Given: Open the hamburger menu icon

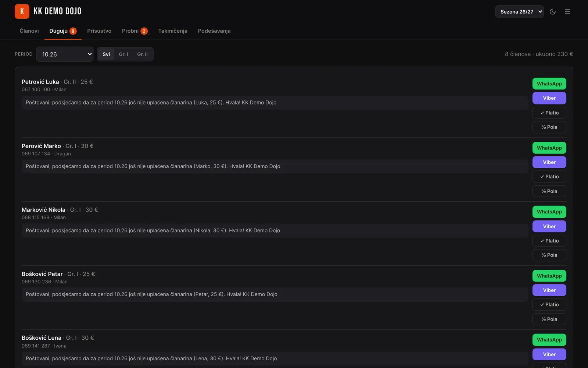Looking at the screenshot, I should (567, 12).
